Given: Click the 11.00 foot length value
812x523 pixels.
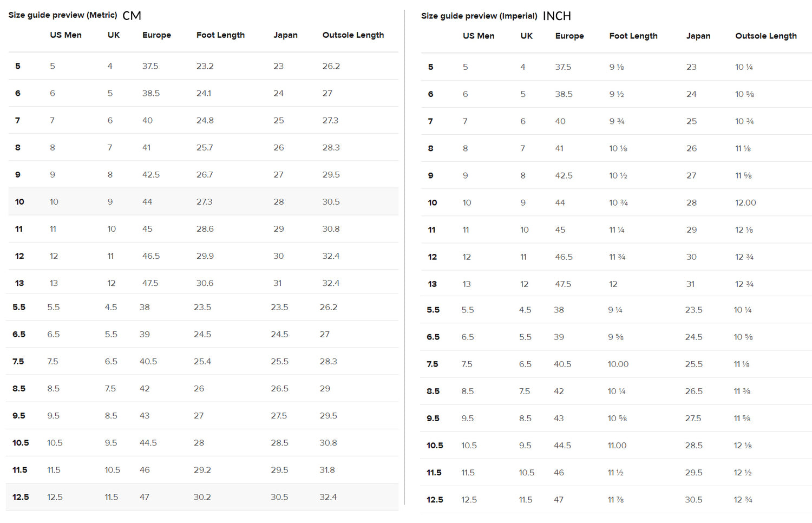Looking at the screenshot, I should tap(617, 446).
